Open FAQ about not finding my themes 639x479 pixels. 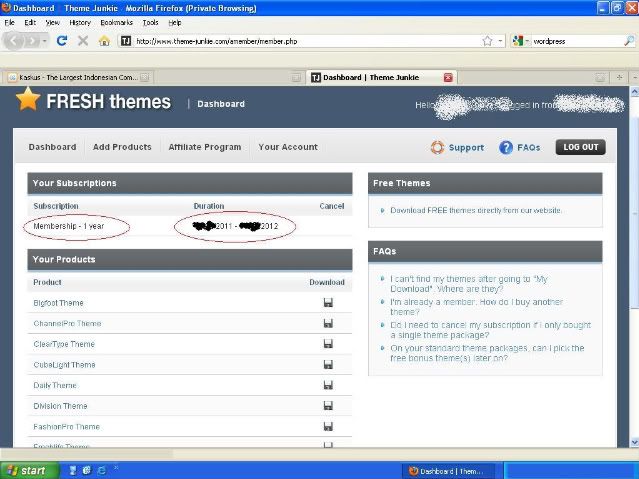tap(469, 284)
